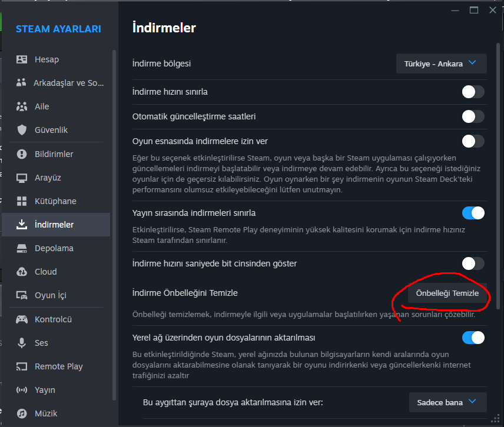Screen dimensions: 504x427
Task: Click the Depolama drive icon
Action: 22,248
